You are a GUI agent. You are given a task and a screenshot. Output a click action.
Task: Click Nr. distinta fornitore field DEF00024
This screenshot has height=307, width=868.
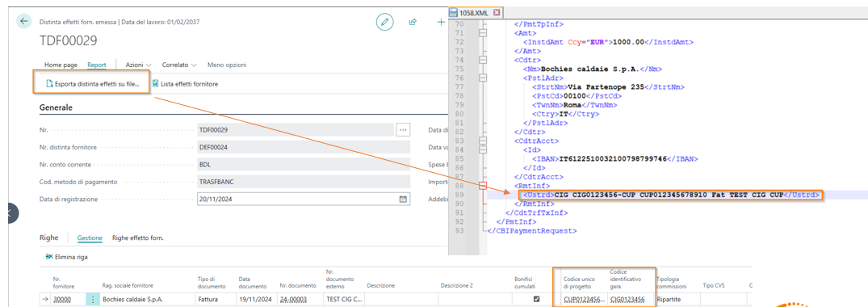click(304, 147)
